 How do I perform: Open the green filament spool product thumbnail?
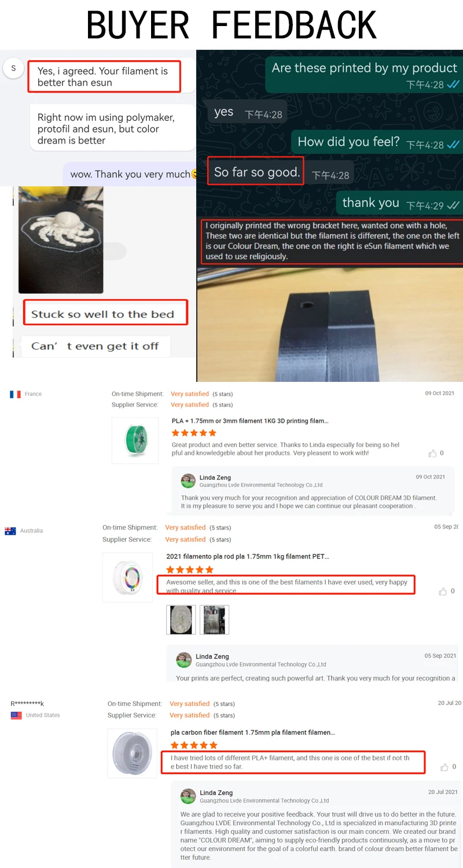[x=135, y=440]
